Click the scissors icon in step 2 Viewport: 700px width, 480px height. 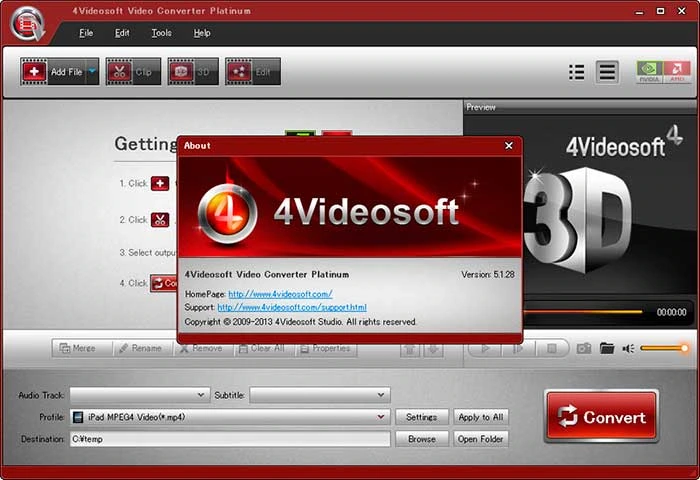(160, 220)
